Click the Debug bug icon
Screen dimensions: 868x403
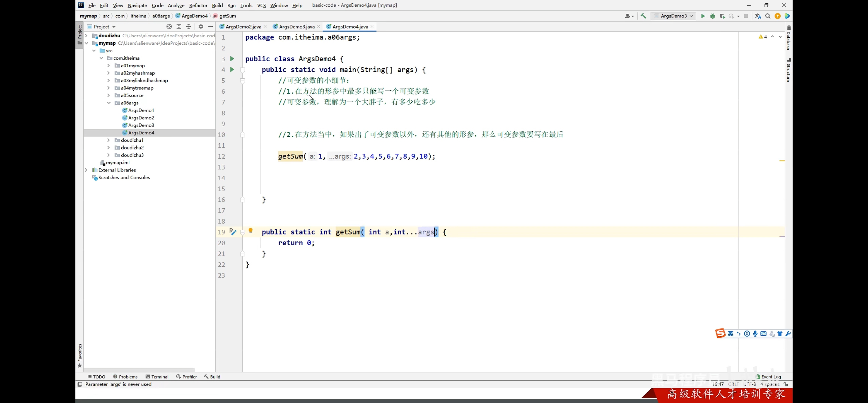[712, 16]
